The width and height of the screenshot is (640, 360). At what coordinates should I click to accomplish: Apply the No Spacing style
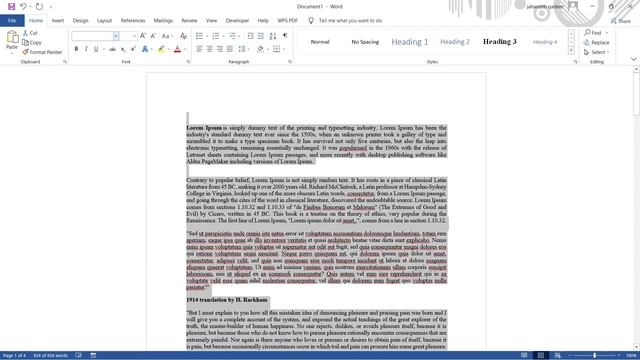coord(365,42)
